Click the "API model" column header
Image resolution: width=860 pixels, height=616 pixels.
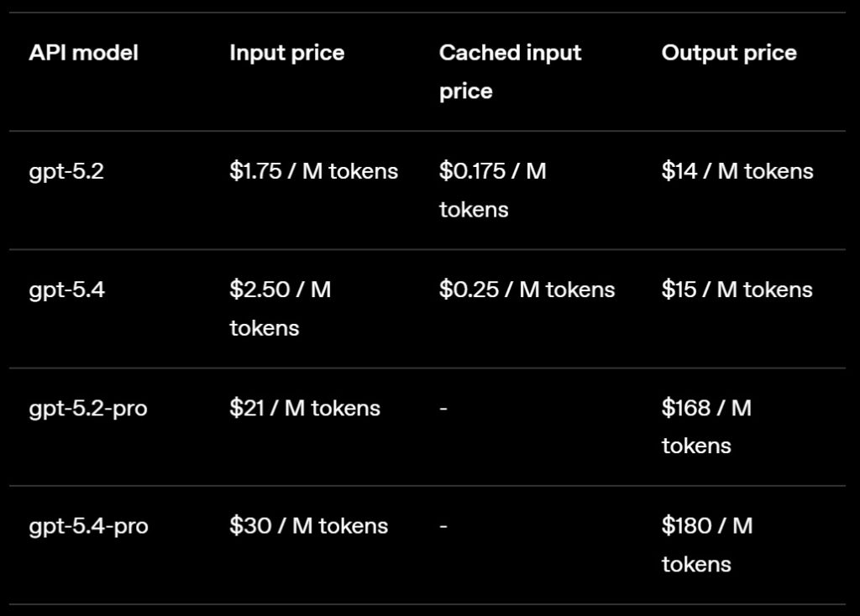[x=83, y=53]
